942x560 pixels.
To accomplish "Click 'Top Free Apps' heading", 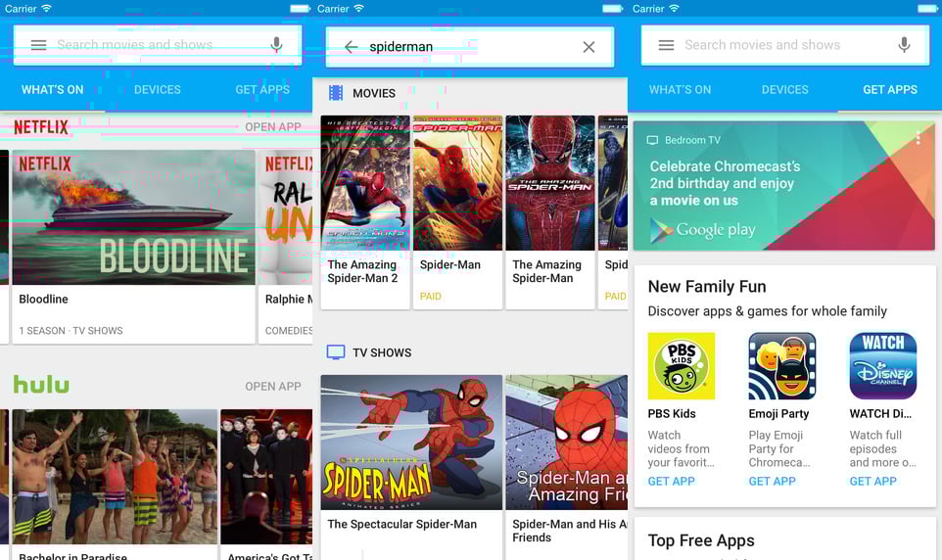I will pyautogui.click(x=701, y=540).
